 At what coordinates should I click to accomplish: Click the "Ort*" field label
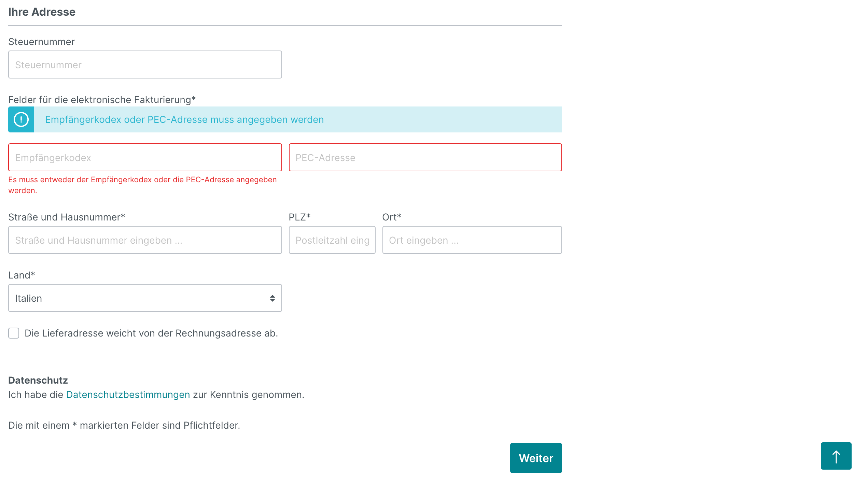392,217
